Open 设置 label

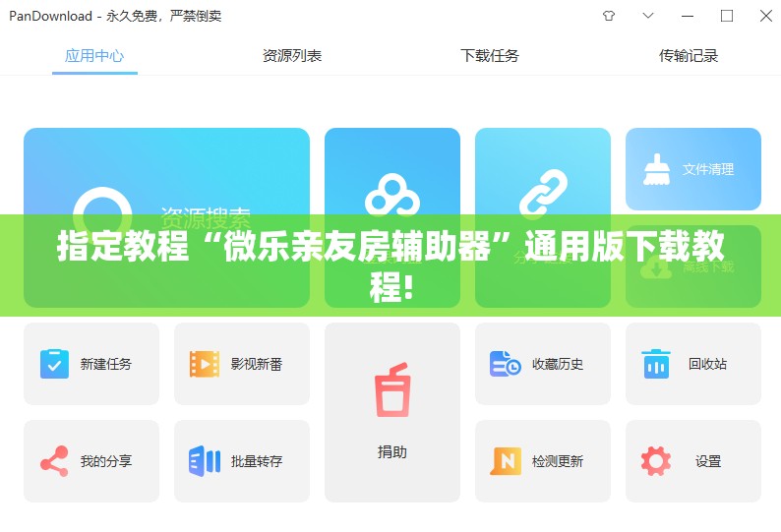point(708,461)
